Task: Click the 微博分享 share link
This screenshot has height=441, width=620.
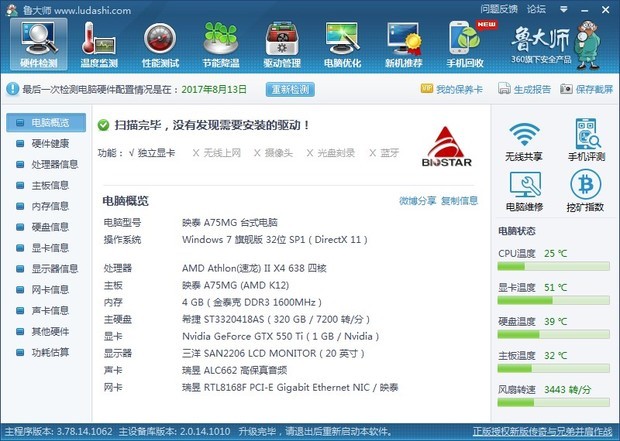Action: pos(418,201)
